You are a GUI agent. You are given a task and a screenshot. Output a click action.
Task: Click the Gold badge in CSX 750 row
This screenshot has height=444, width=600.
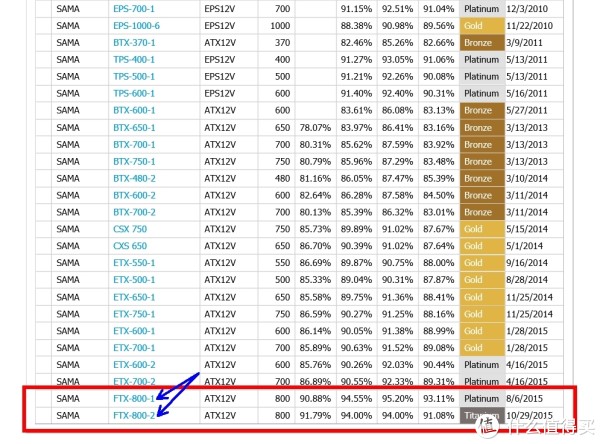(482, 229)
